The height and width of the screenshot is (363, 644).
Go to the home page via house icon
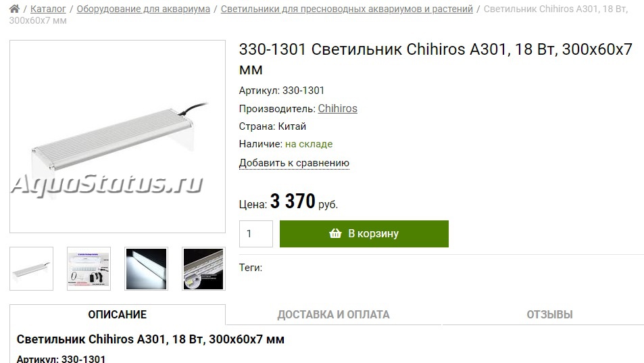click(x=14, y=9)
